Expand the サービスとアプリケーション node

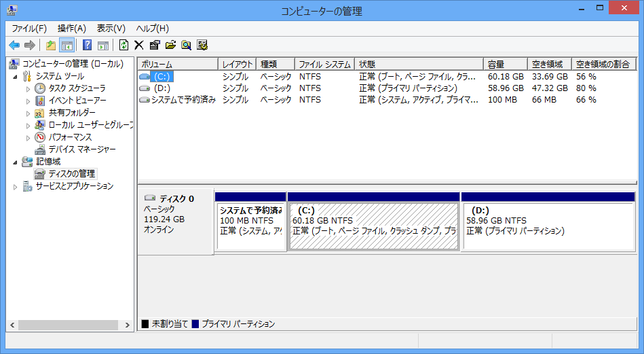(15, 187)
